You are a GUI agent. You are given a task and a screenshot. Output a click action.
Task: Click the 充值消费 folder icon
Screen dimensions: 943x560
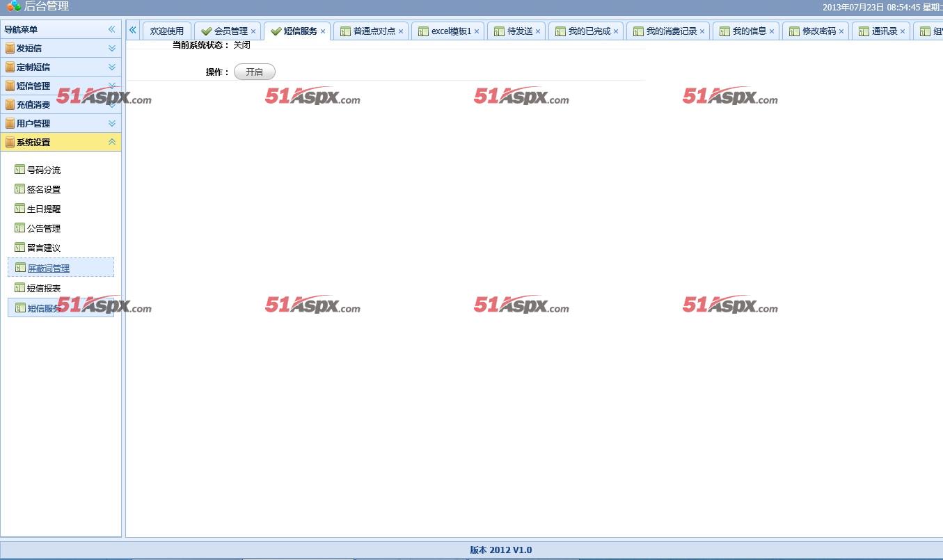coord(10,104)
